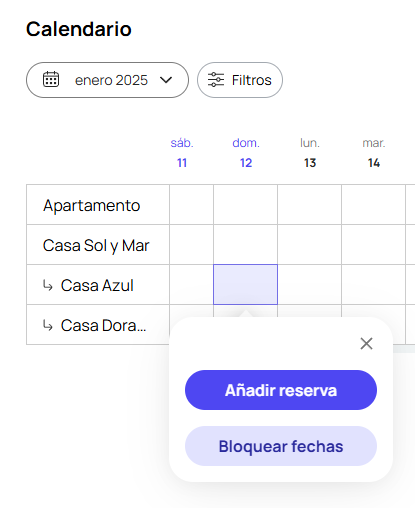415x508 pixels.
Task: Click the calendar icon in month selector
Action: coord(51,80)
